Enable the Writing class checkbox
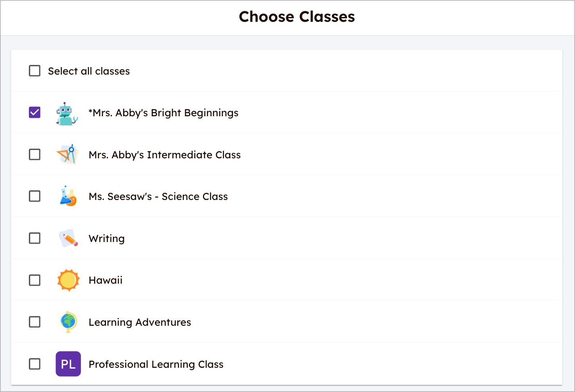 tap(35, 238)
